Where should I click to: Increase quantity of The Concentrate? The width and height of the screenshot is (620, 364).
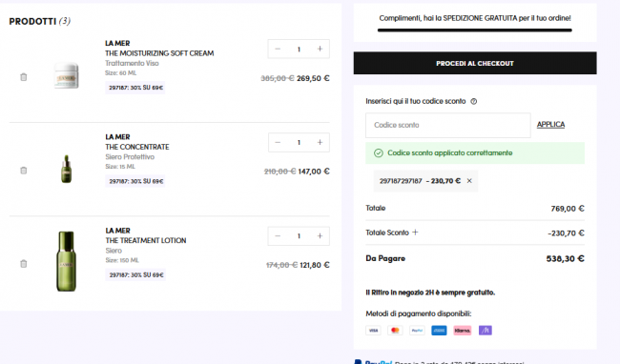click(x=320, y=143)
